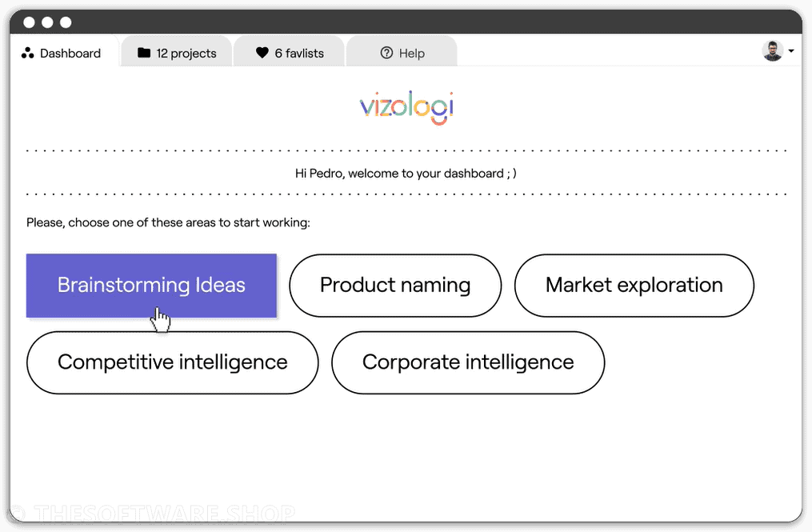The height and width of the screenshot is (532, 812).
Task: Click the first window control dot
Action: [30, 22]
